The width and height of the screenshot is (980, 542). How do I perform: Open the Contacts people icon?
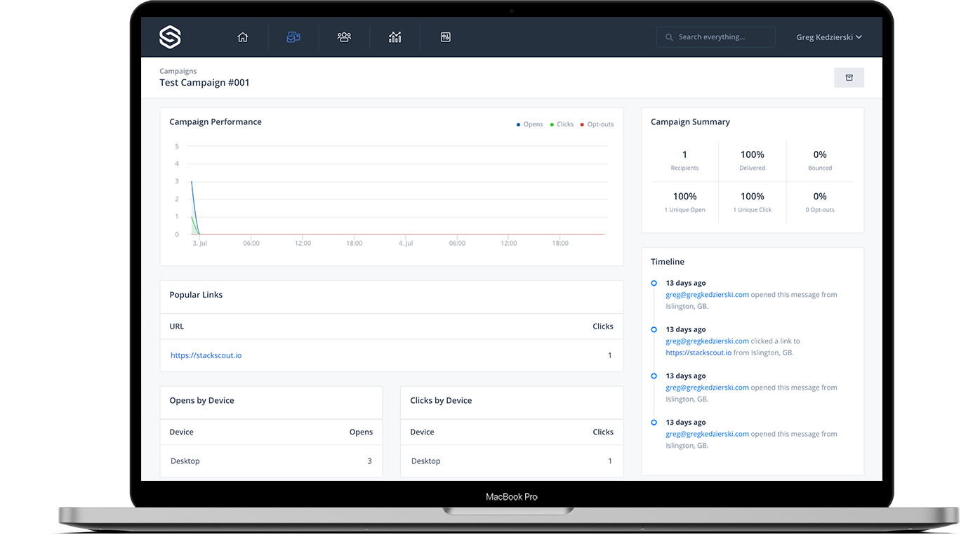[343, 37]
